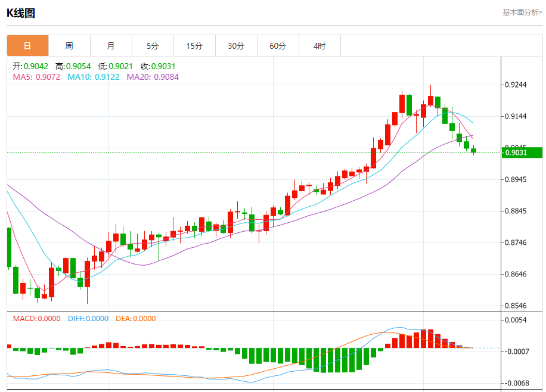Image resolution: width=546 pixels, height=392 pixels.
Task: Click the MACD:0.0000 label
Action: [x=36, y=319]
